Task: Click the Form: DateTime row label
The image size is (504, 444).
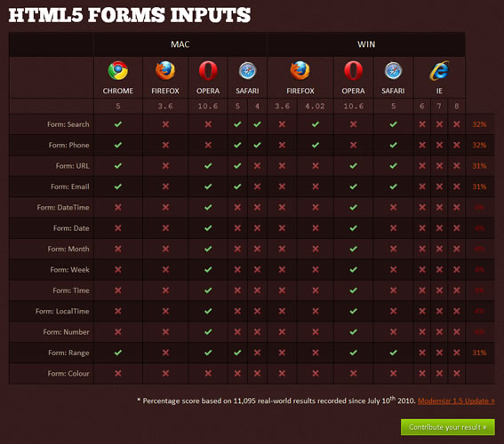Action: [x=63, y=208]
